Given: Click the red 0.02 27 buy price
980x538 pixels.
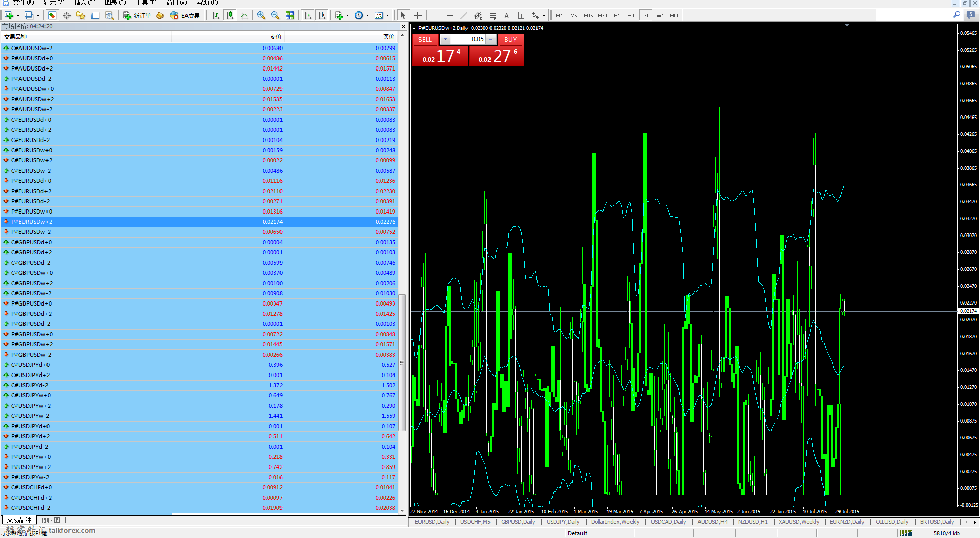Looking at the screenshot, I should point(497,56).
